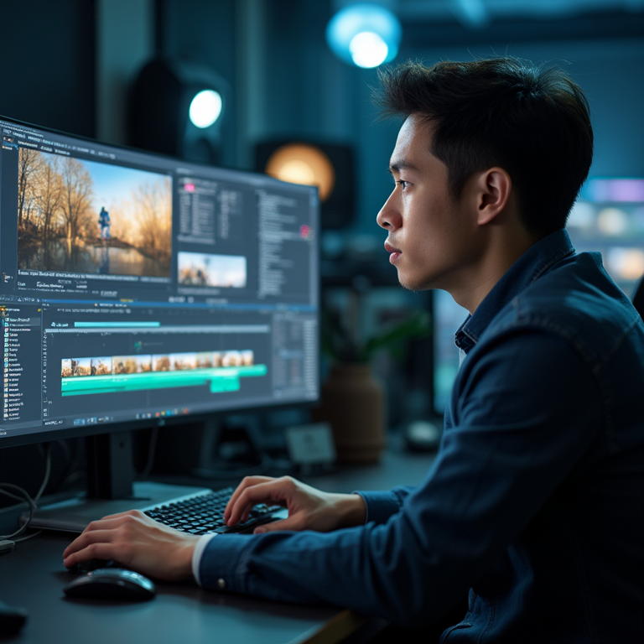The image size is (644, 644).
Task: Click the small sky preview thumbnail in the center panel
Action: 212,269
